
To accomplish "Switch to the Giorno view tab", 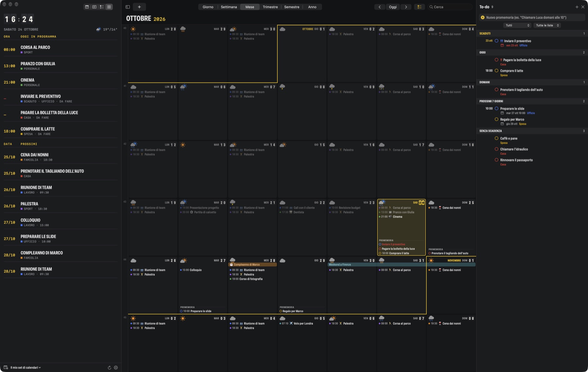I will pyautogui.click(x=208, y=7).
